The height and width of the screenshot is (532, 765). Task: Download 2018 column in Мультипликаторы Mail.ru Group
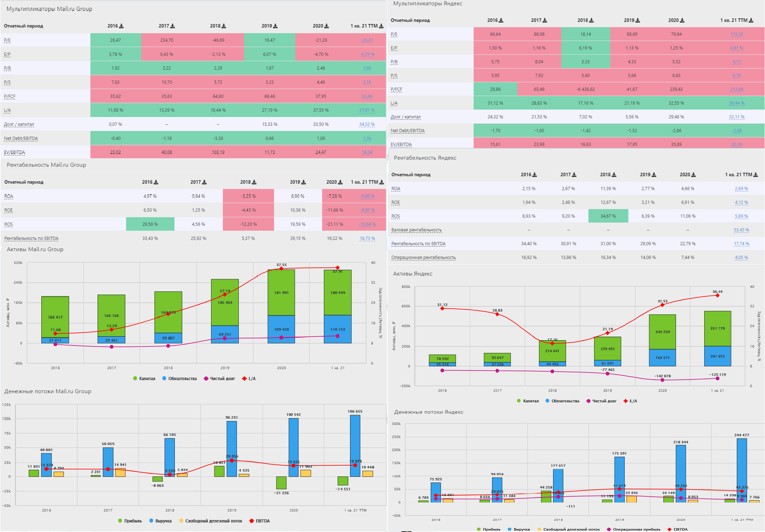coord(224,26)
